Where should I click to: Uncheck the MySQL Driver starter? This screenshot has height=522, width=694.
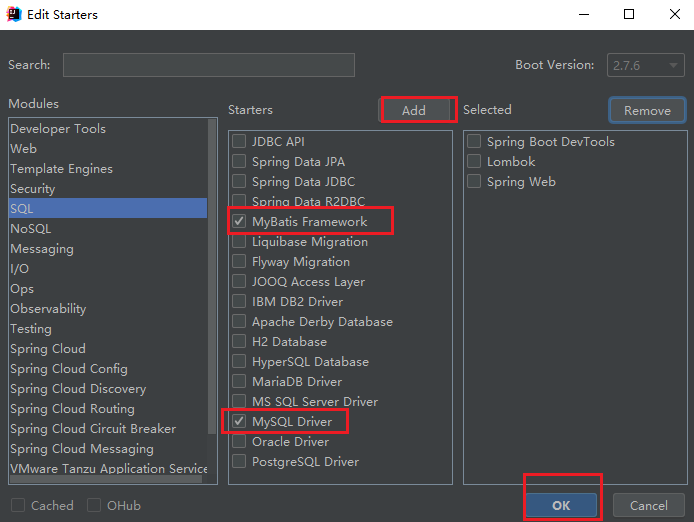coord(239,421)
